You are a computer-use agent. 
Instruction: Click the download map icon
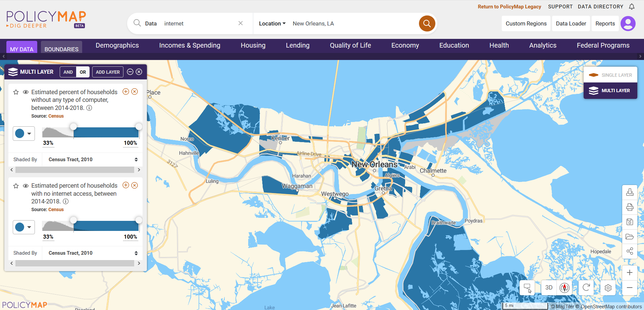(630, 192)
